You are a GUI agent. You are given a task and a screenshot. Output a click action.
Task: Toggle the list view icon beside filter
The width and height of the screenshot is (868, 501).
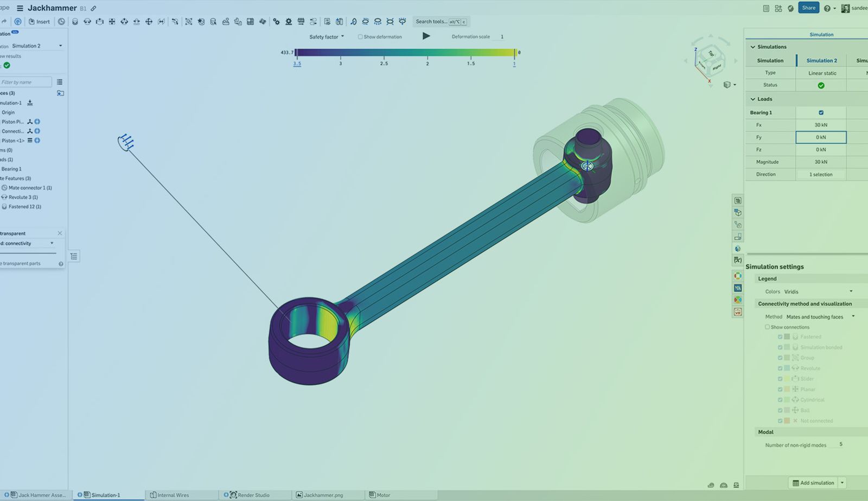point(60,82)
